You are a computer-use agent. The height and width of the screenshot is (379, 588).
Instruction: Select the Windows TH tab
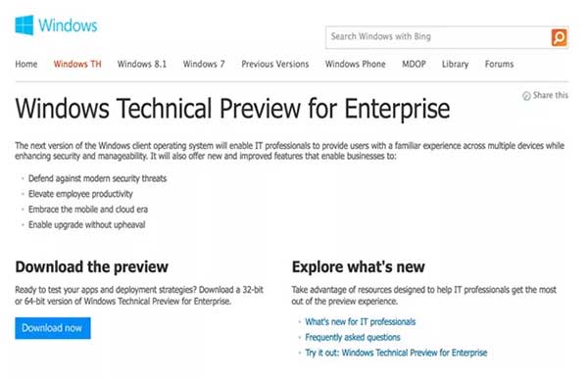point(77,64)
